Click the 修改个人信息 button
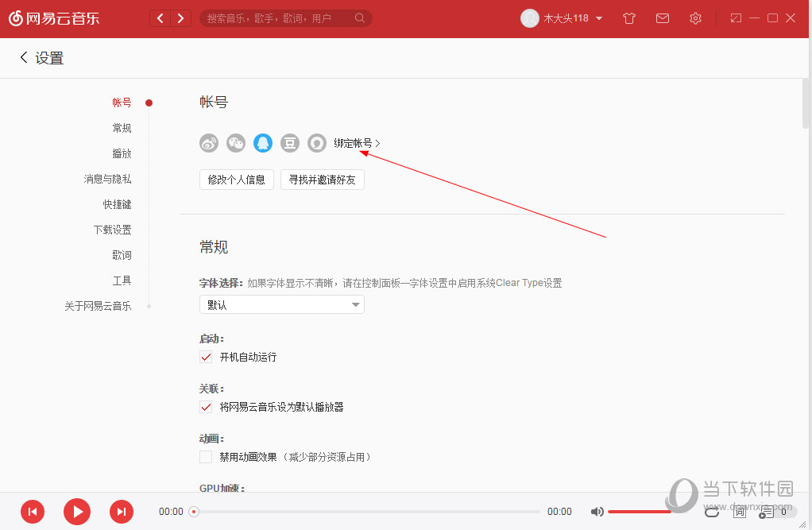This screenshot has height=530, width=812. coord(236,180)
